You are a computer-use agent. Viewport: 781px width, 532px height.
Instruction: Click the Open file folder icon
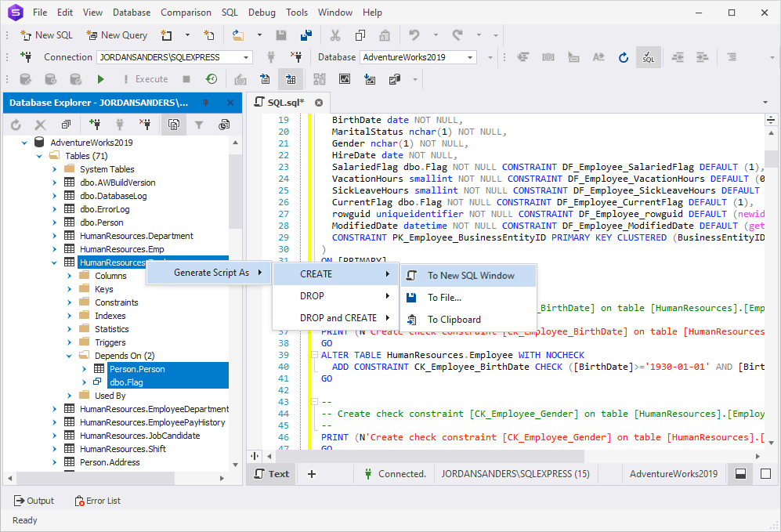click(x=238, y=35)
